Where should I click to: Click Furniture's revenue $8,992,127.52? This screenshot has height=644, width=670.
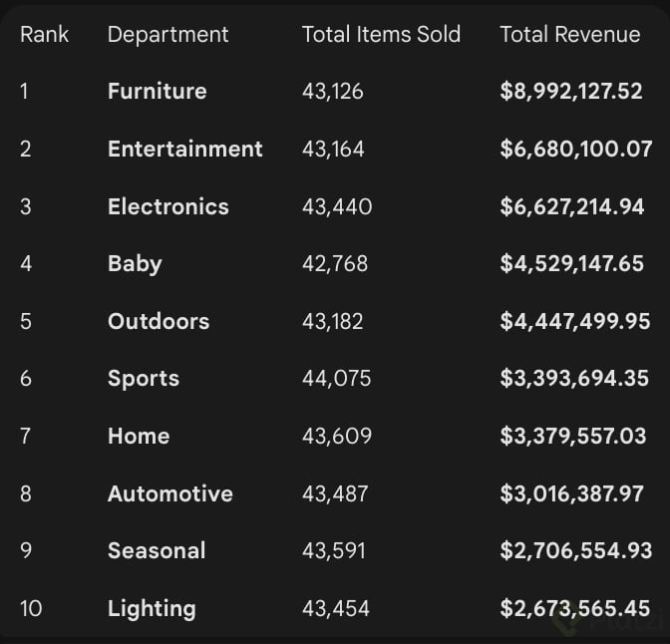click(570, 92)
